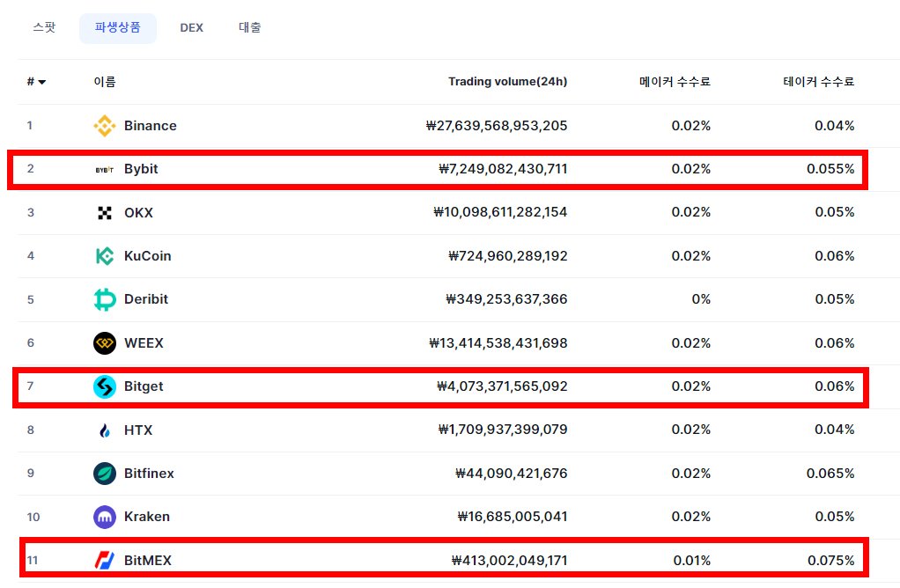Open the Binance exchange name link
900x588 pixels.
[151, 126]
